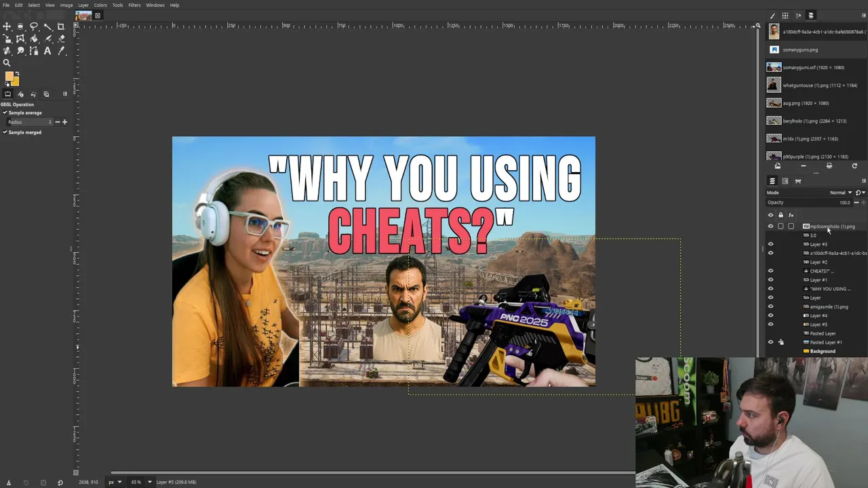Hide the CHEATS?" text layer
The image size is (868, 488).
point(770,271)
